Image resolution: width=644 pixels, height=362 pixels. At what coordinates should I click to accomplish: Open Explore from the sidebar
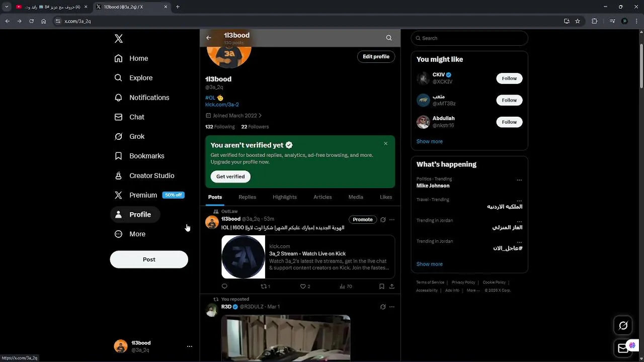133,78
